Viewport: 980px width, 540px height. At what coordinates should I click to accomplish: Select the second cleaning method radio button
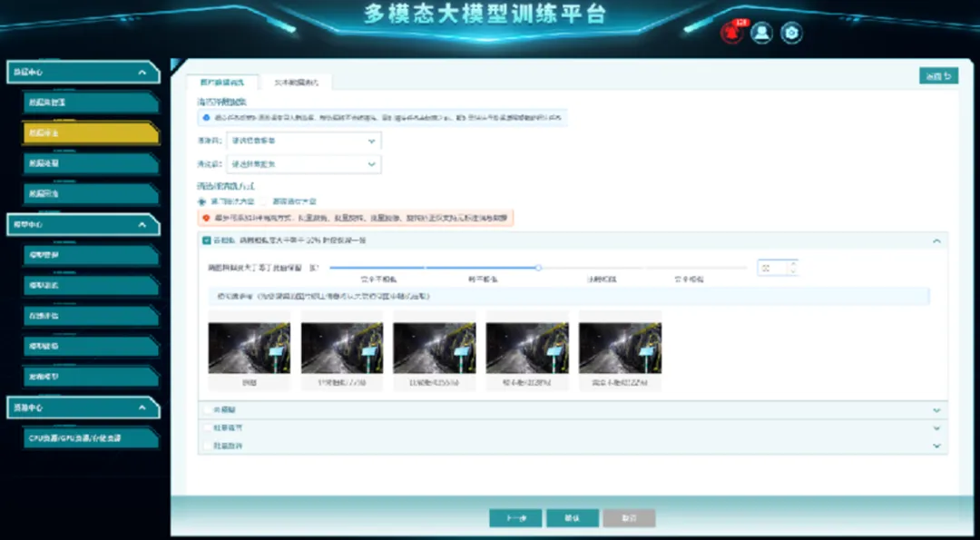click(x=265, y=201)
